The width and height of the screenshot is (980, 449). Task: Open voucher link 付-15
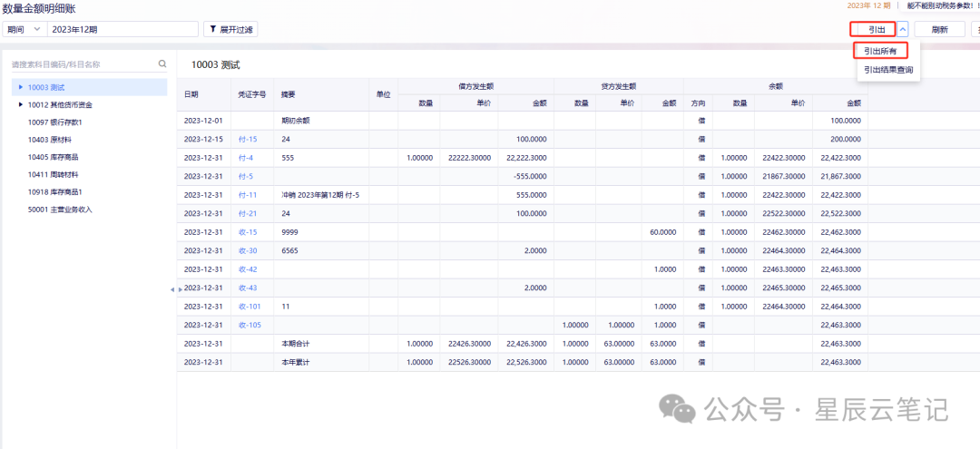tap(248, 140)
